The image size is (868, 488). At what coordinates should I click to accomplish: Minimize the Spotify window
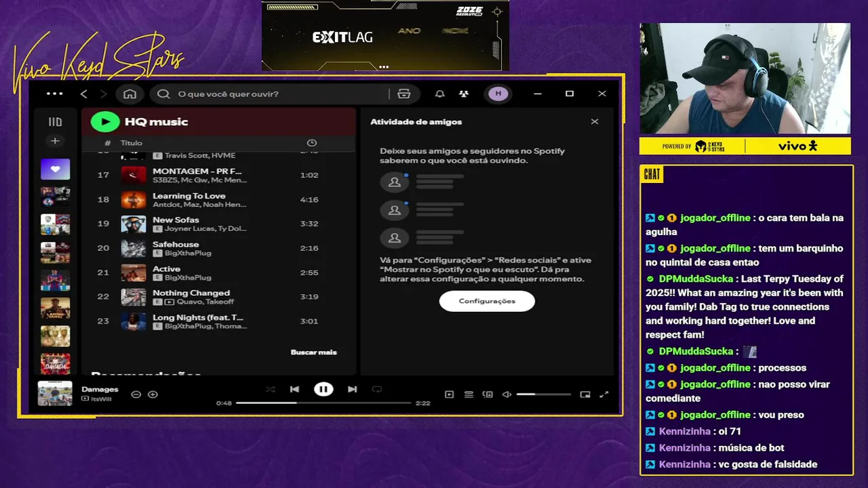click(x=538, y=94)
